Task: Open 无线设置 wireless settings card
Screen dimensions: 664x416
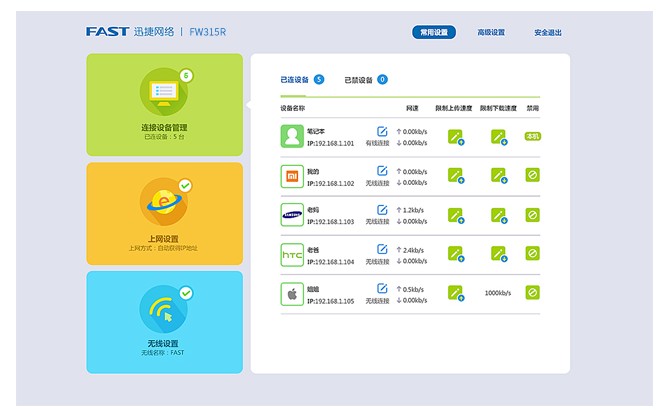Action: pos(165,322)
